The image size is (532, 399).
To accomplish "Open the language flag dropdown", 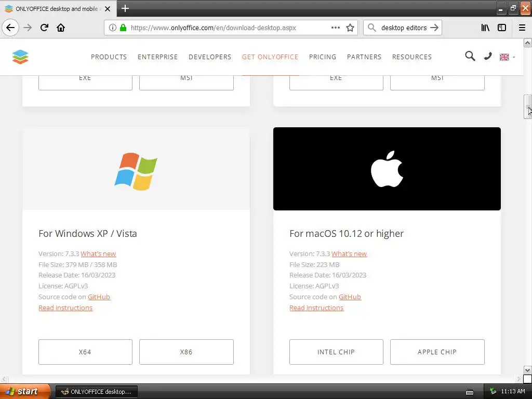I will coord(507,57).
